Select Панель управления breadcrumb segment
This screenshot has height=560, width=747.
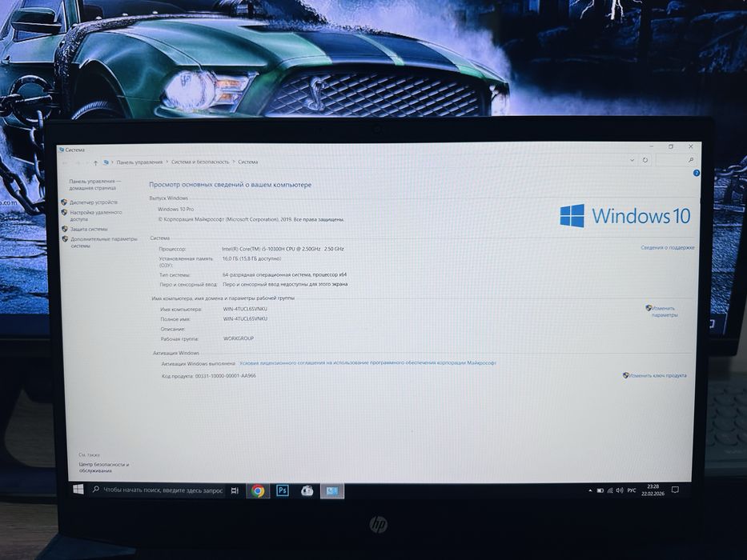coord(139,162)
